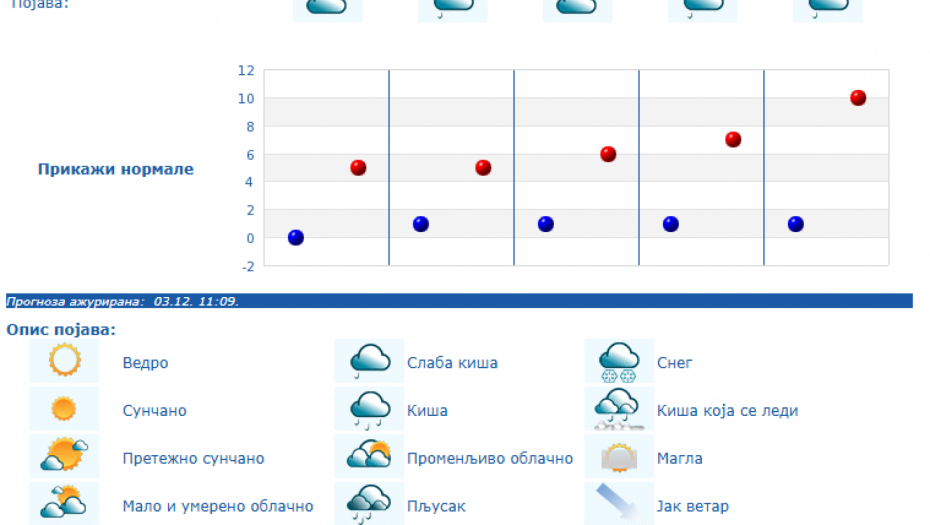Click the Променљиво облачно text label
The width and height of the screenshot is (930, 525).
[x=490, y=458]
